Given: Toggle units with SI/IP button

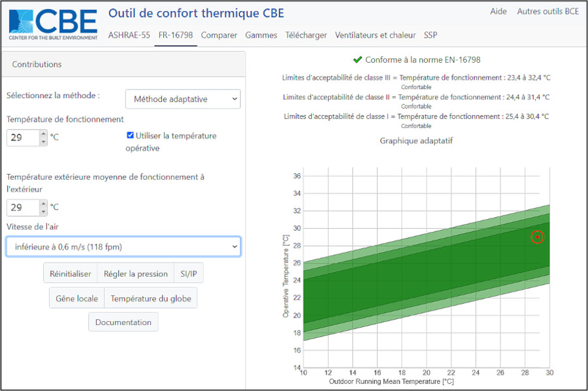Looking at the screenshot, I should (x=189, y=273).
